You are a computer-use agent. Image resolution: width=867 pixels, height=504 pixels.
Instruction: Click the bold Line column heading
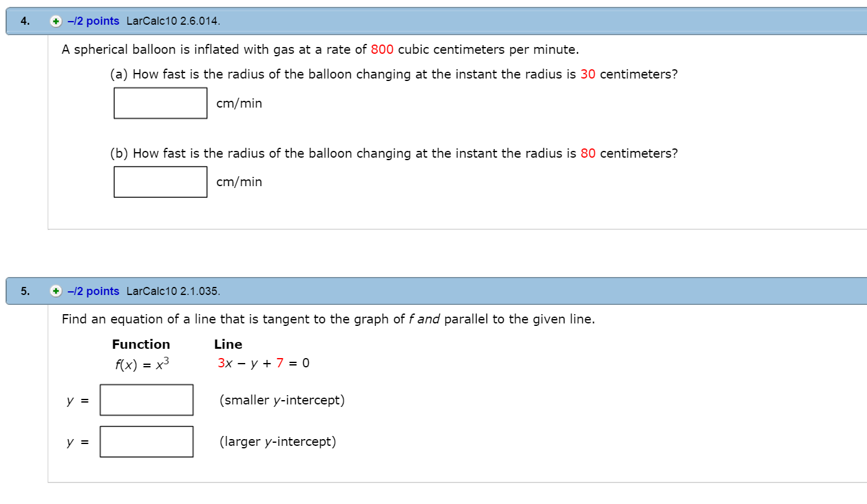coord(228,344)
